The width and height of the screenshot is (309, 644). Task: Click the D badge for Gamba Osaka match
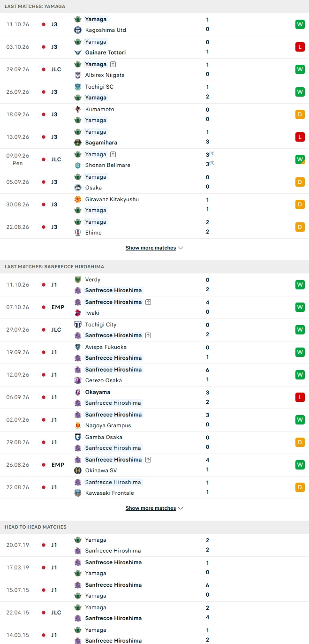pyautogui.click(x=300, y=442)
